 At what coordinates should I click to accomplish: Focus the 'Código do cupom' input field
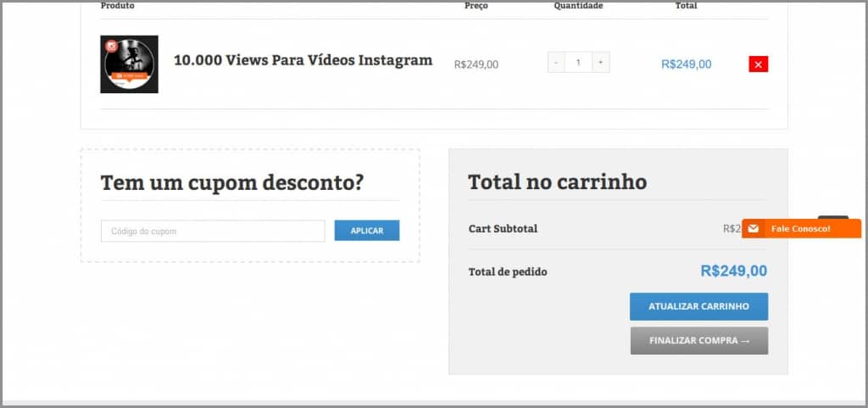click(212, 231)
